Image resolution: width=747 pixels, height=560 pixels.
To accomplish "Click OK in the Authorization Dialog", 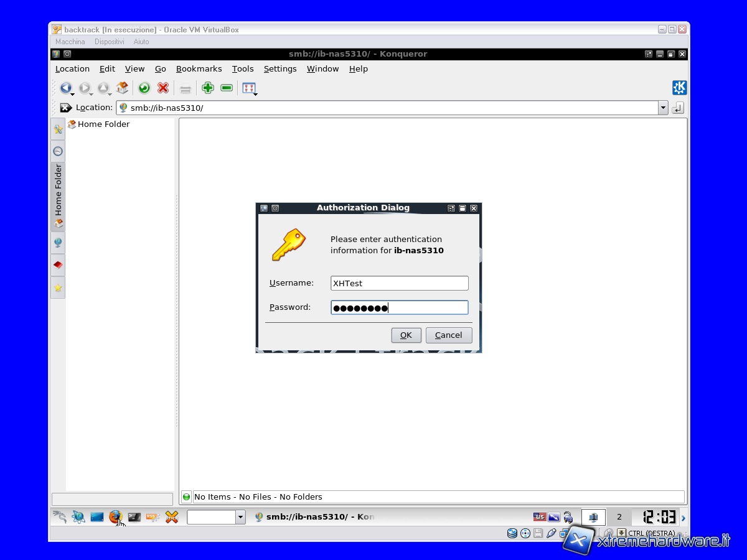I will (x=406, y=335).
